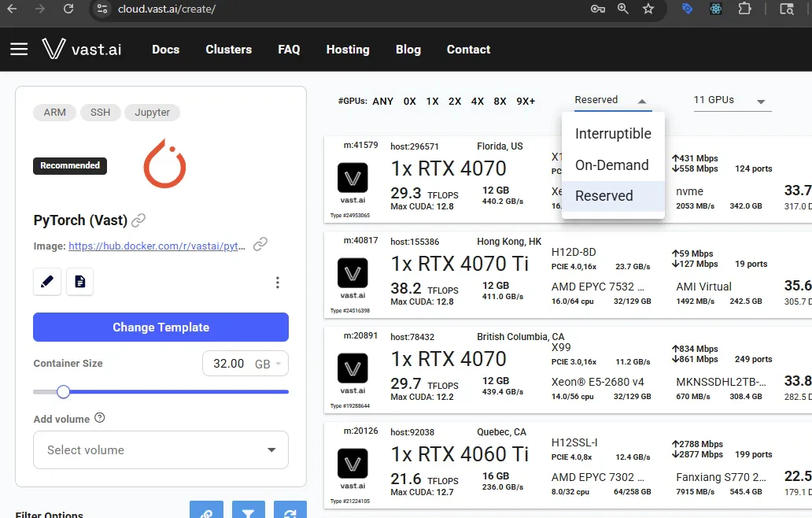Click the filter funnel button
The height and width of the screenshot is (518, 812).
(249, 509)
